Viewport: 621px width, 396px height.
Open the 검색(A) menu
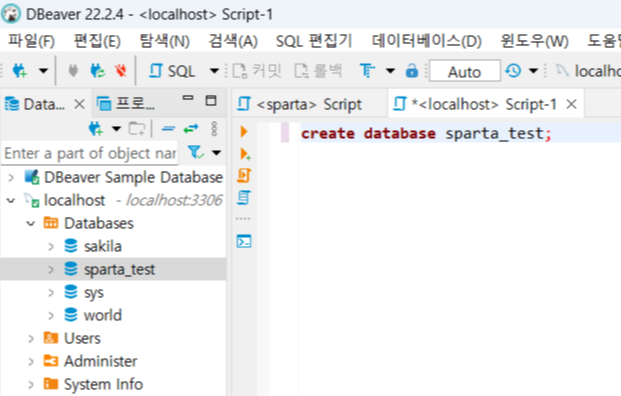233,41
